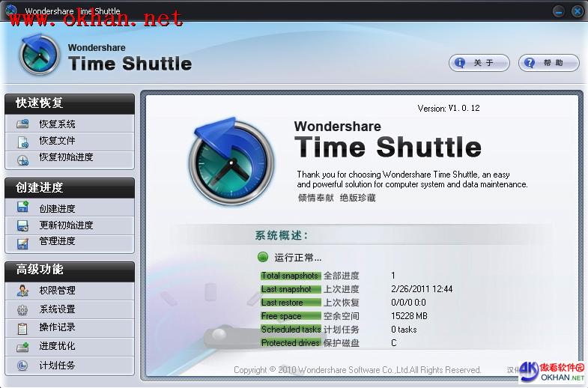Viewport: 588px width, 388px height.
Task: Click the 系统设置 gear icon
Action: (x=22, y=310)
